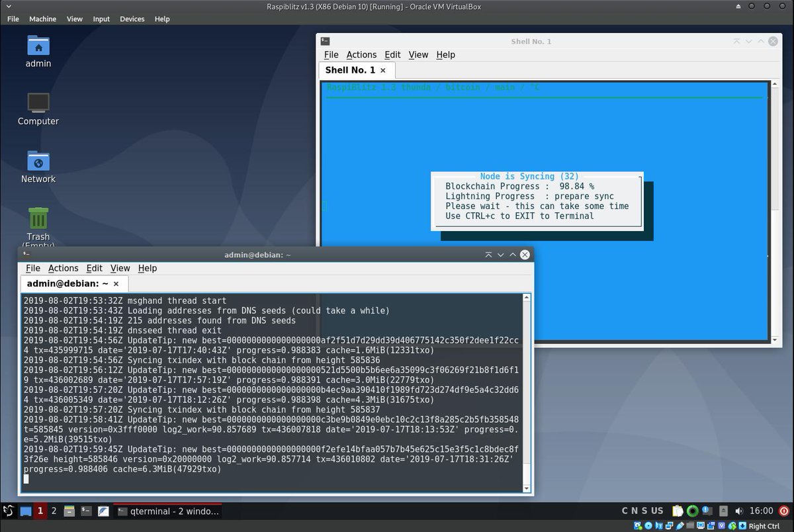This screenshot has height=532, width=794.
Task: Open VirtualBox File menu
Action: coord(13,19)
